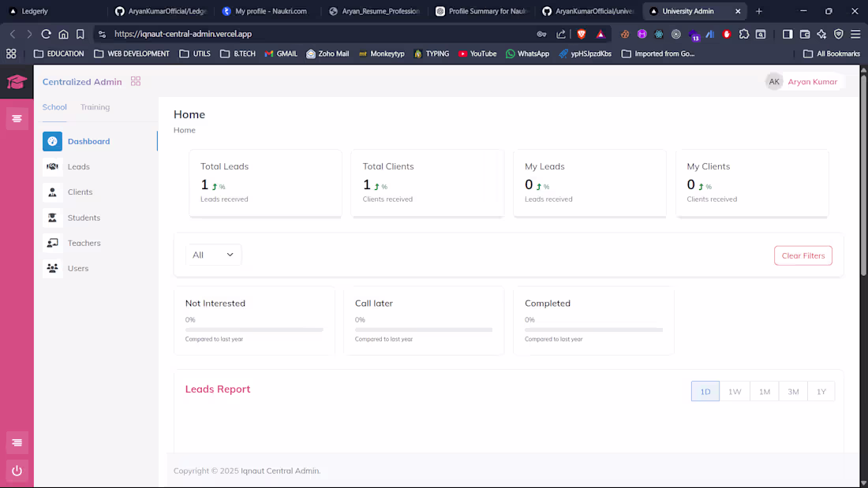Viewport: 868px width, 488px height.
Task: Toggle the browser sidebar panel icon
Action: [788, 34]
